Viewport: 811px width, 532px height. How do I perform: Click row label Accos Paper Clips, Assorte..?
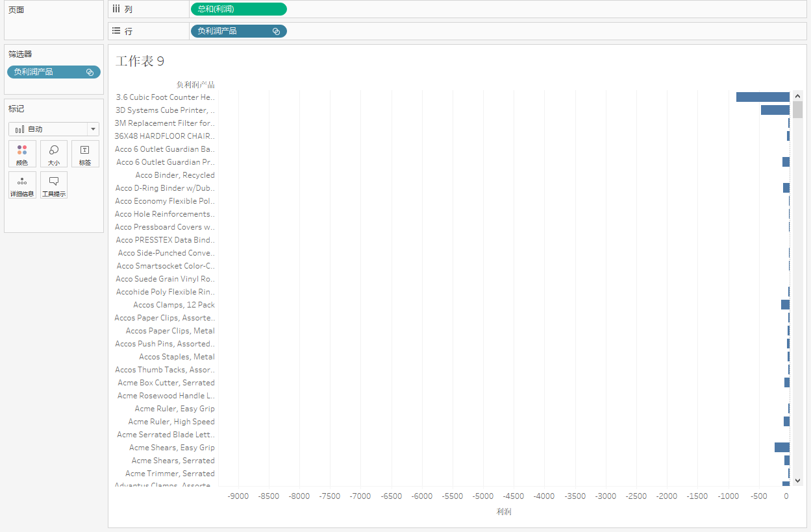165,317
